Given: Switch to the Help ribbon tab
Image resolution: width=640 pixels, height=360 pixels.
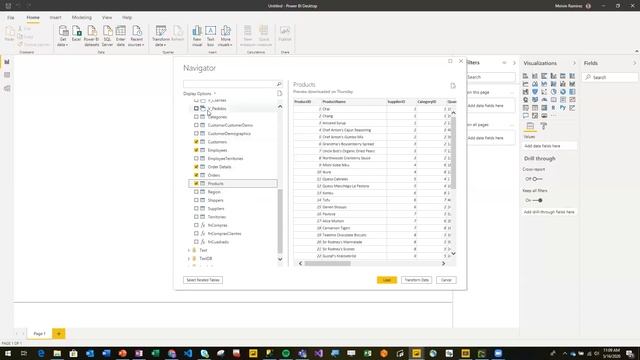Looking at the screenshot, I should pos(127,18).
